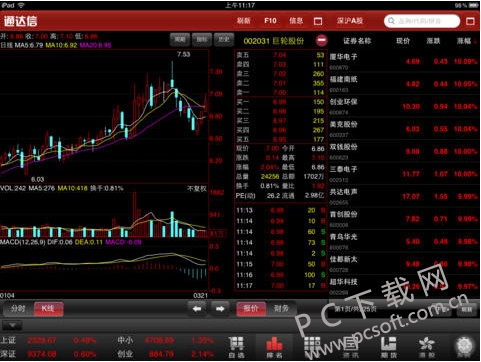This screenshot has height=362, width=481.
Task: Select the 财务 financials tab
Action: point(281,309)
